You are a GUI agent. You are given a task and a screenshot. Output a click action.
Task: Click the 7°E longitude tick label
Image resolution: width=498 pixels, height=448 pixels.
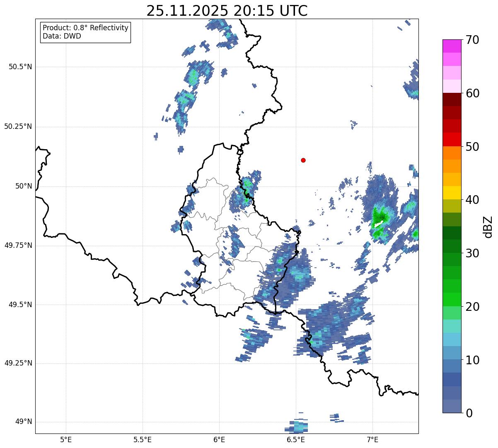[372, 439]
